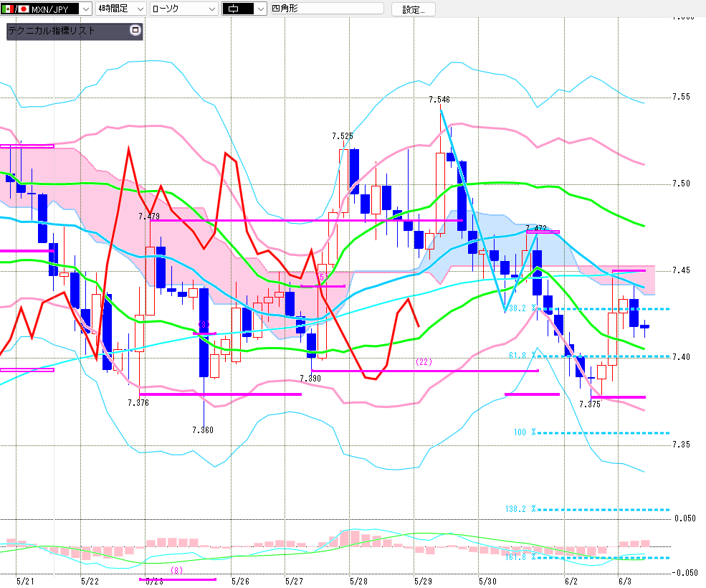Click the 7.40 price axis label
This screenshot has height=588, width=706.
[681, 357]
